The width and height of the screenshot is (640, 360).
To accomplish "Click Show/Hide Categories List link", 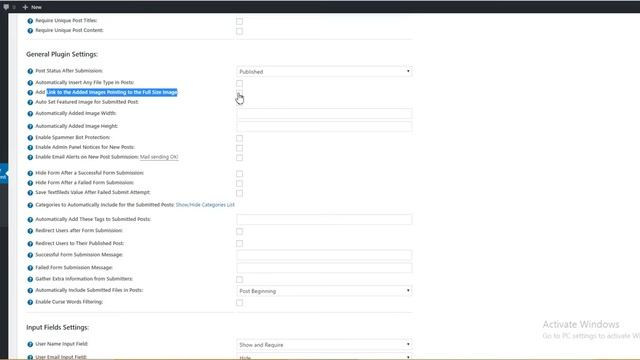I will pos(205,205).
